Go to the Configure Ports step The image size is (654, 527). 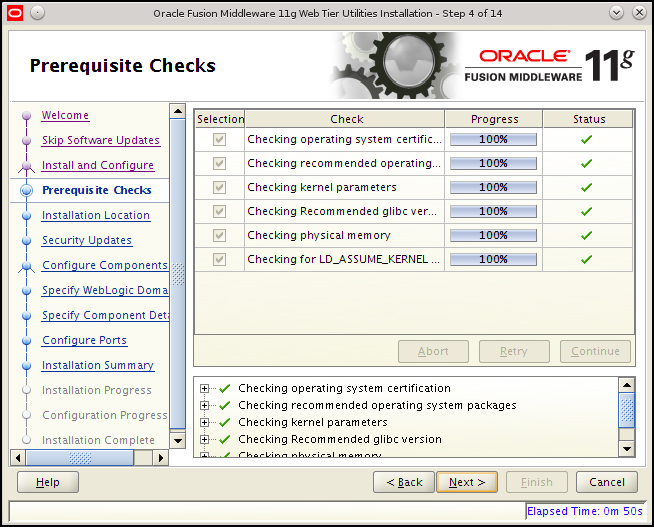(x=84, y=340)
